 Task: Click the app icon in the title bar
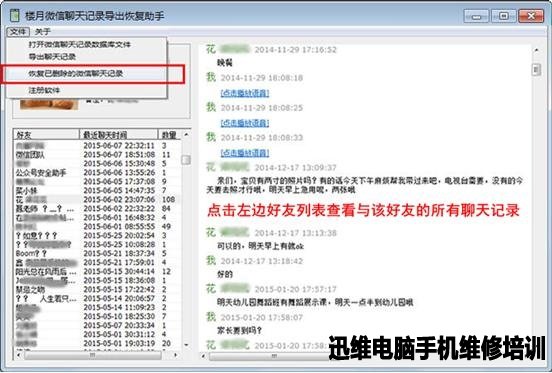coord(15,15)
